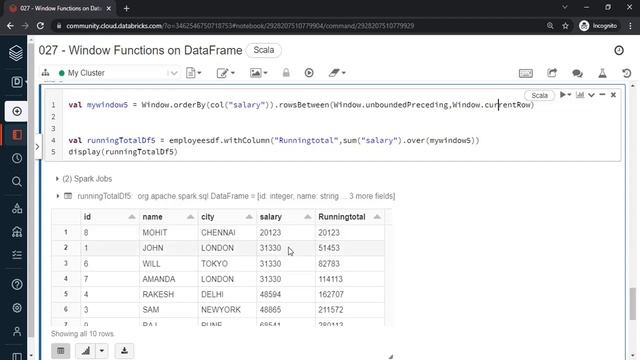
Task: Open the Recents clock icon in sidebar
Action: (x=17, y=158)
